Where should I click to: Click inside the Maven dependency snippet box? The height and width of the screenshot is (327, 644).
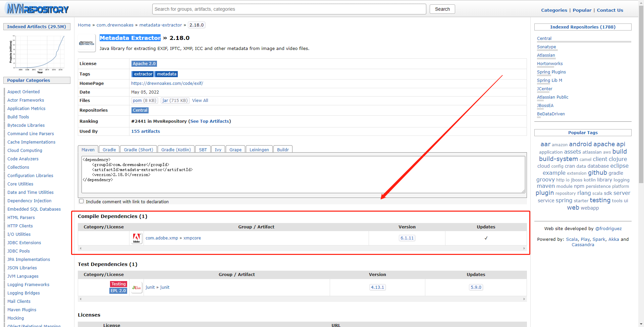[x=303, y=174]
